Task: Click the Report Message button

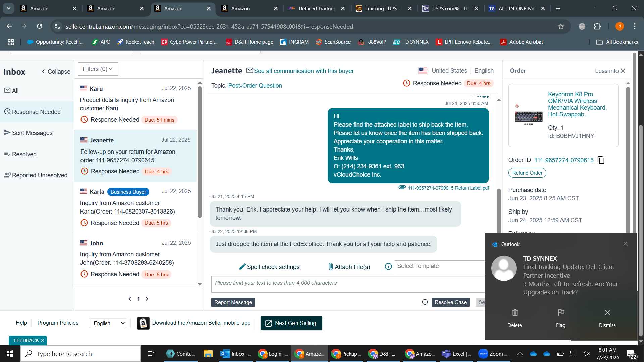Action: pyautogui.click(x=233, y=302)
